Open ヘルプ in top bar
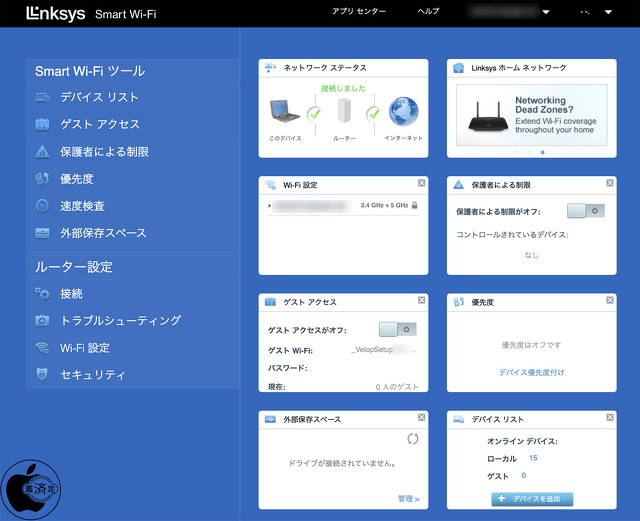This screenshot has height=521, width=640. tap(428, 11)
